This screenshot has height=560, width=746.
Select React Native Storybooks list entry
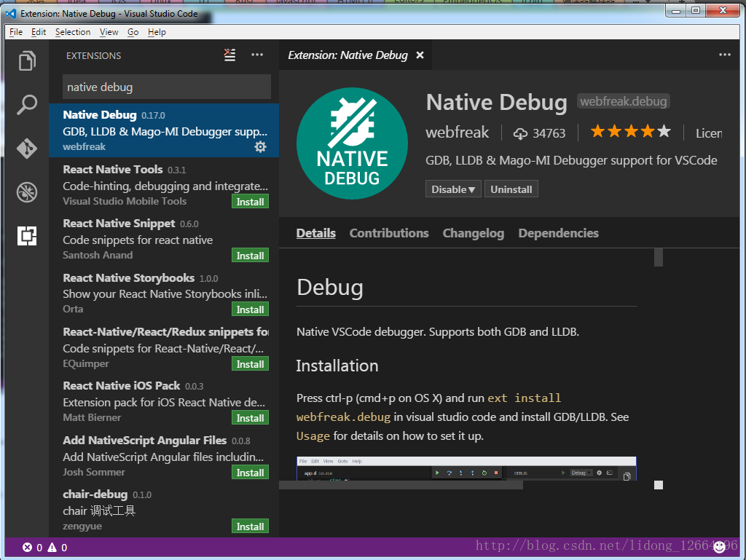[164, 293]
